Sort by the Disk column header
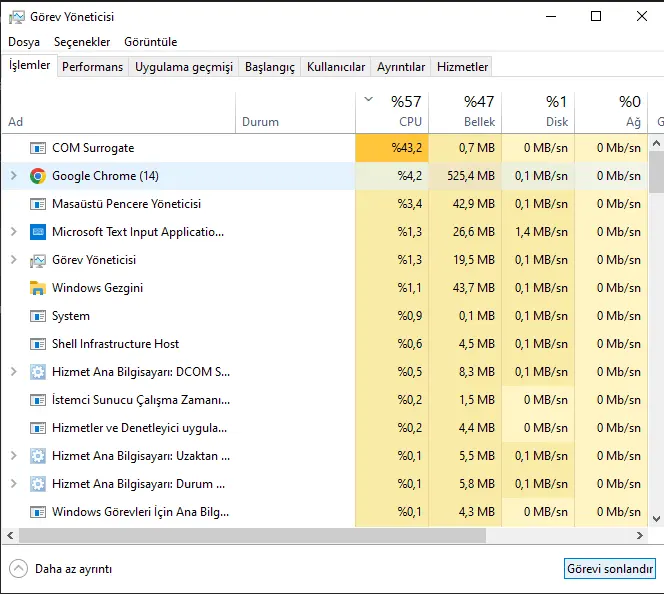The image size is (664, 594). tap(538, 112)
